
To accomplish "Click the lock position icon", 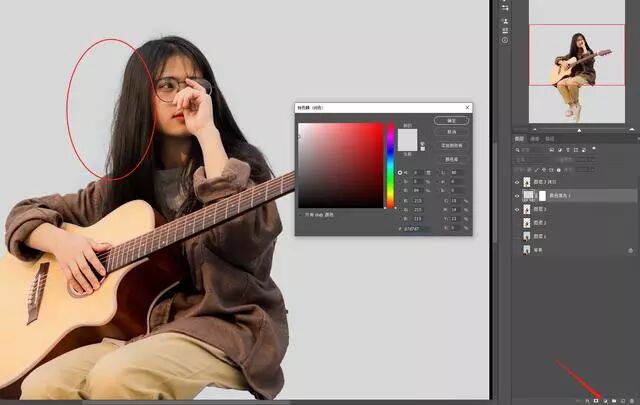I will (x=544, y=170).
